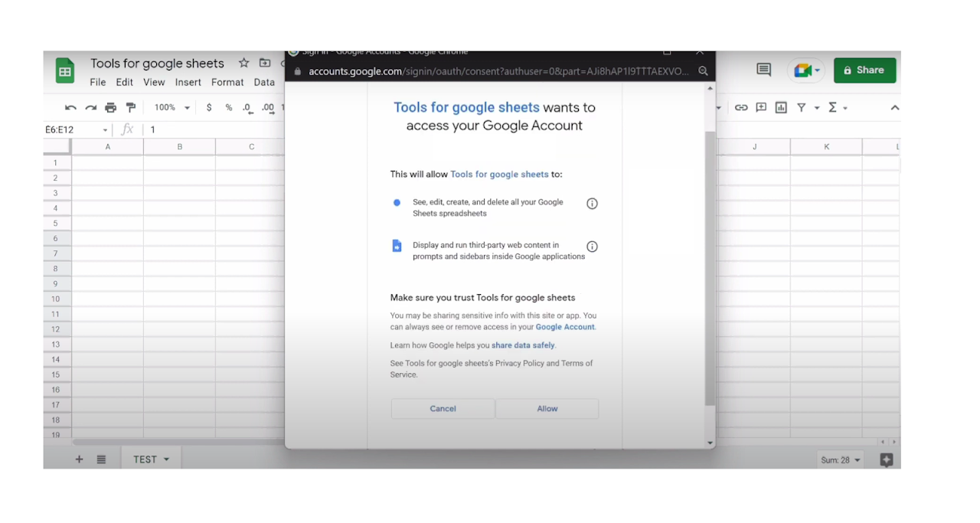Click info icon beside spreadsheets permission
The height and width of the screenshot is (523, 980).
(x=592, y=204)
